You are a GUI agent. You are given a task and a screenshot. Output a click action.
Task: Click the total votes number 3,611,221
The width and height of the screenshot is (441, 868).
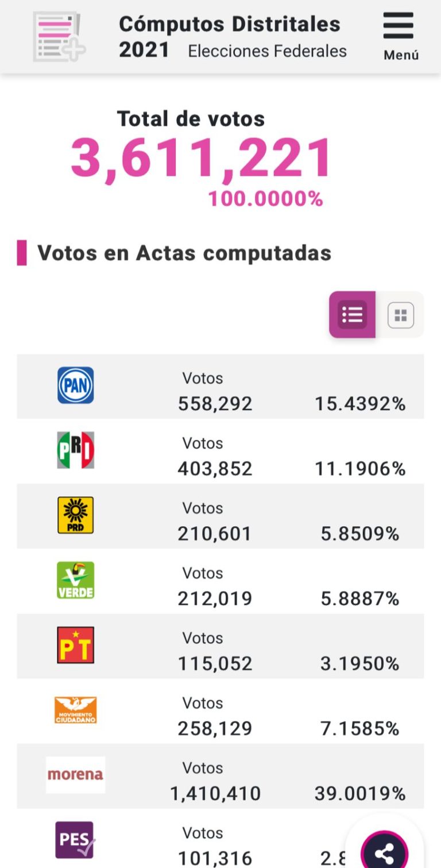click(201, 158)
